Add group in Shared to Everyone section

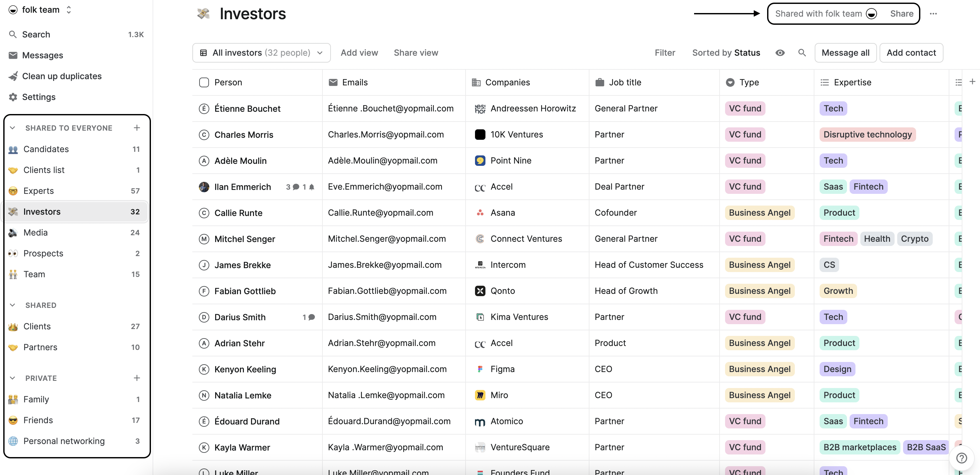(137, 128)
